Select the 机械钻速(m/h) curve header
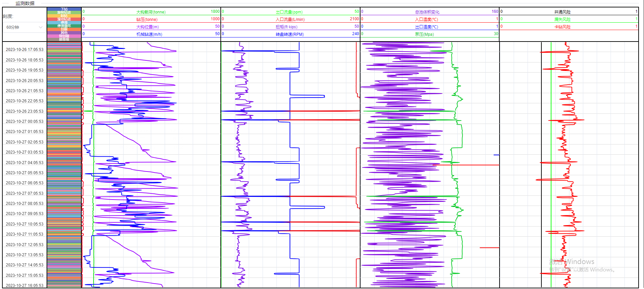644x289 pixels. pyautogui.click(x=149, y=34)
